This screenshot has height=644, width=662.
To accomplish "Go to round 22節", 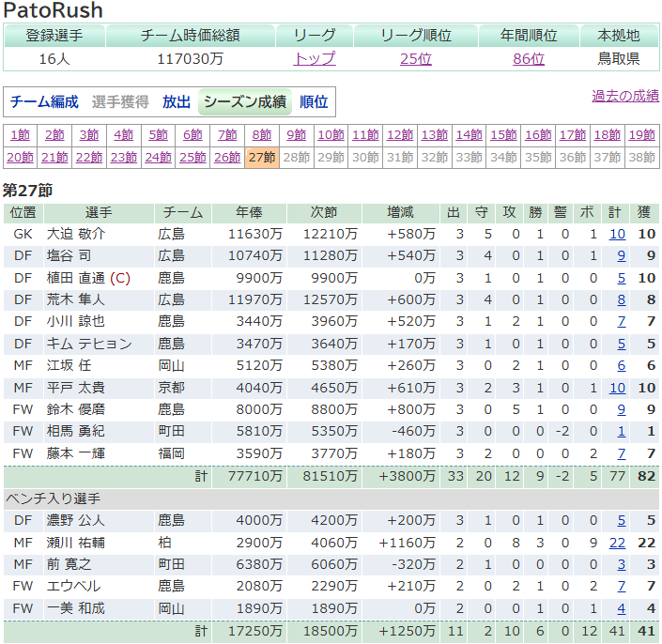I will (89, 158).
